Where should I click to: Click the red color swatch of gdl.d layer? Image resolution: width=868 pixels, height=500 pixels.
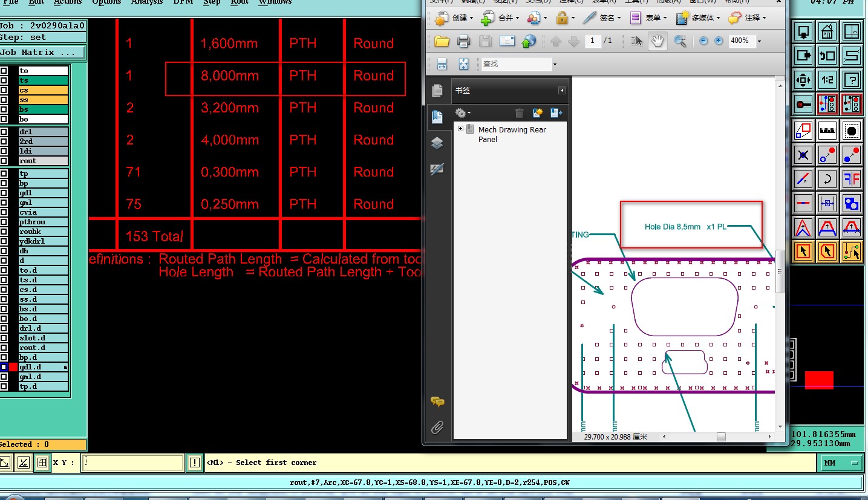pos(13,367)
